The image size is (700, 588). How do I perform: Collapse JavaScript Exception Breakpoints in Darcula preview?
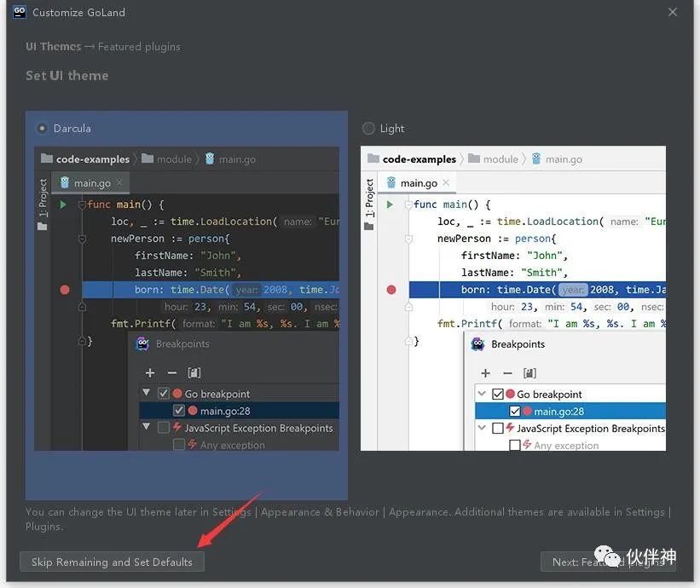[x=146, y=426]
